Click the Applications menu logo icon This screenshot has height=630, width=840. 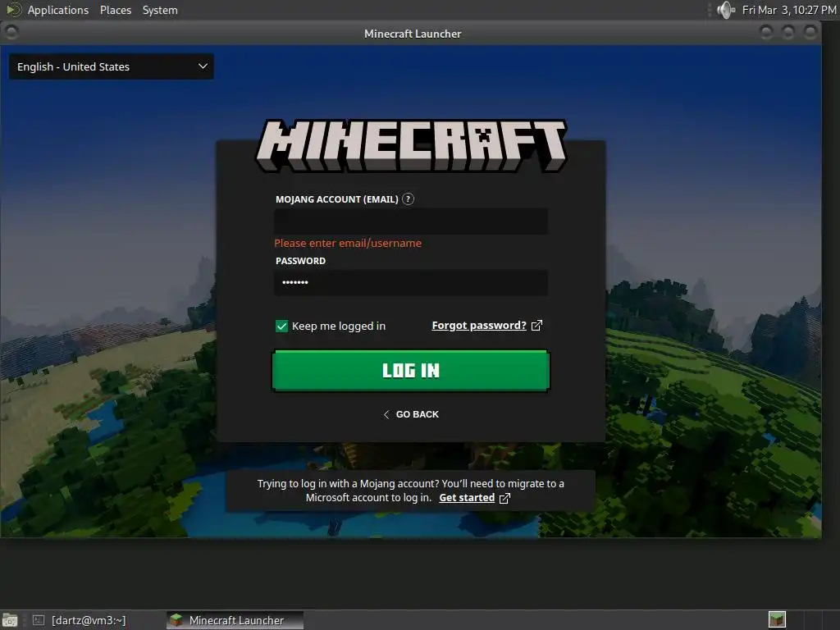coord(13,10)
